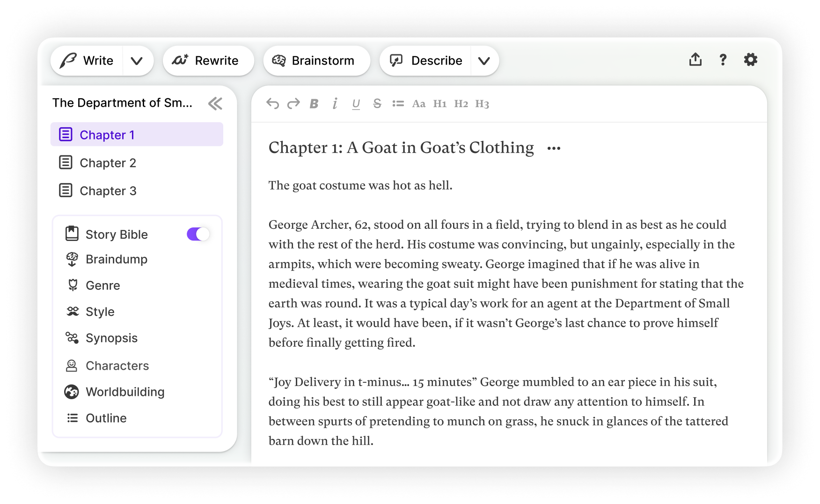820x504 pixels.
Task: Expand the Describe options dropdown arrow
Action: 484,61
